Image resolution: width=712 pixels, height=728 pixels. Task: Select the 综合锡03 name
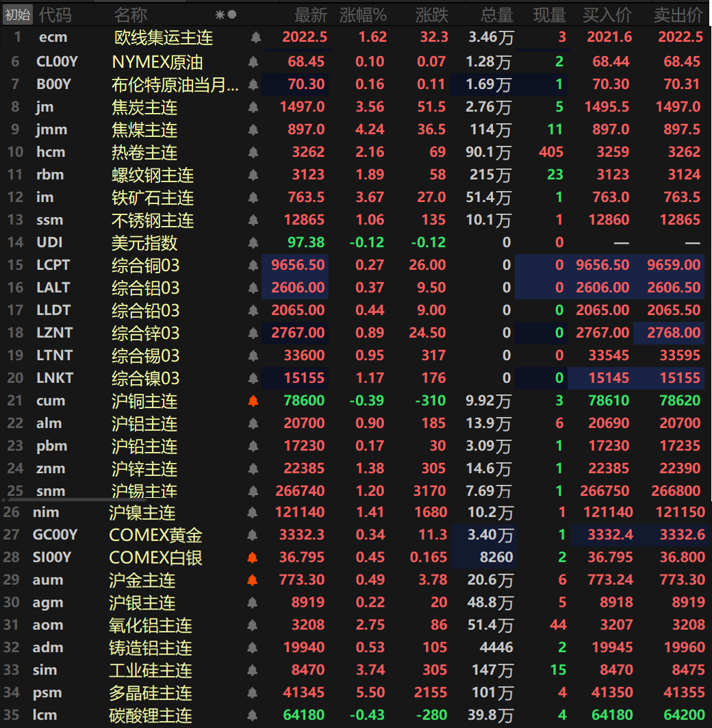click(x=145, y=355)
